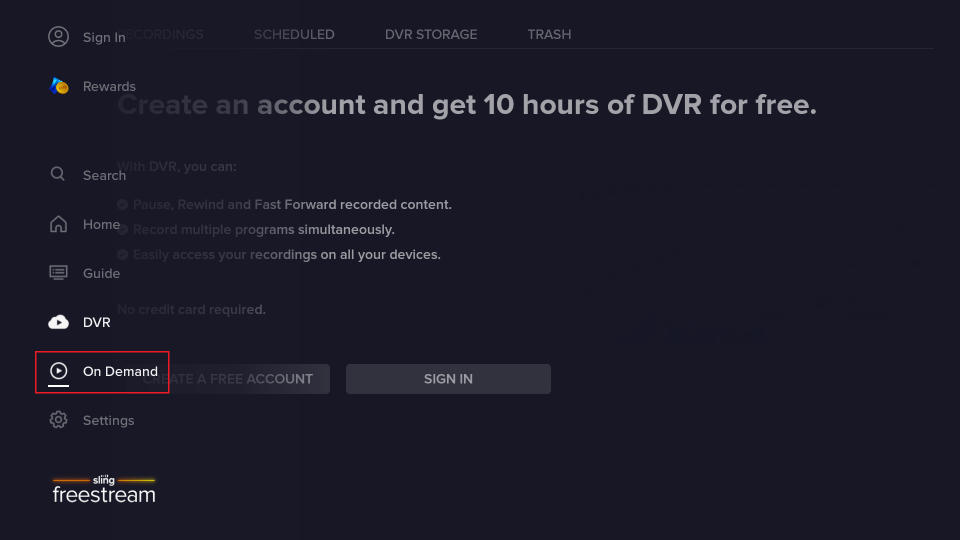Switch to the Recordings tab
Screen dimensions: 960x540
click(x=160, y=34)
